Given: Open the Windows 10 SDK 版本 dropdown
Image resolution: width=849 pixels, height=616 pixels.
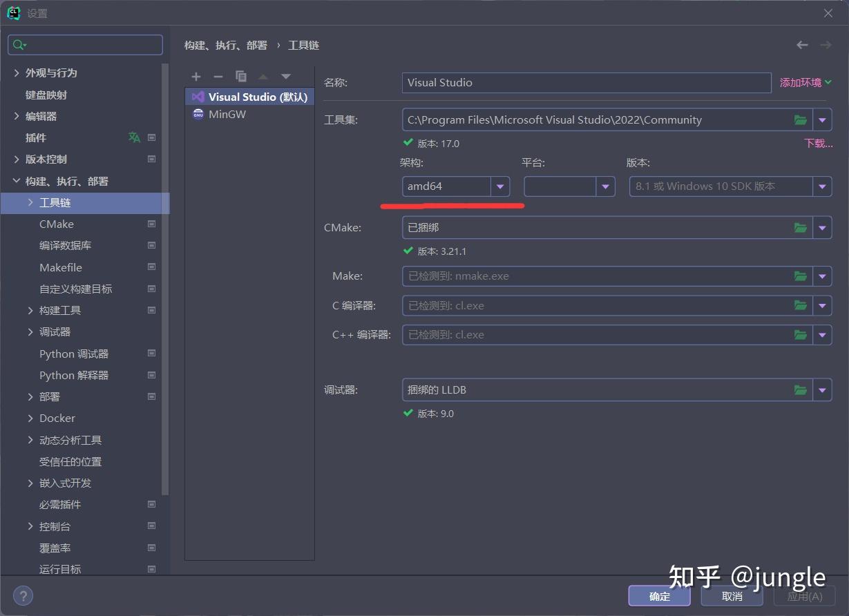Looking at the screenshot, I should click(822, 186).
